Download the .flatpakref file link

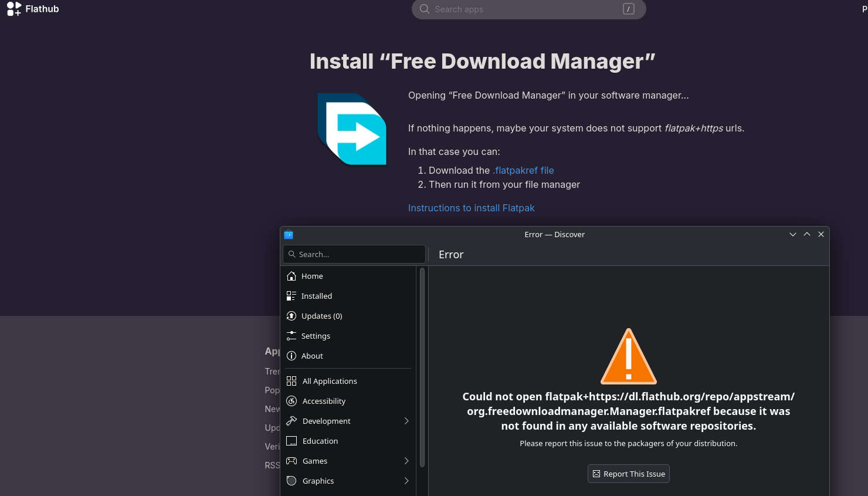point(523,170)
